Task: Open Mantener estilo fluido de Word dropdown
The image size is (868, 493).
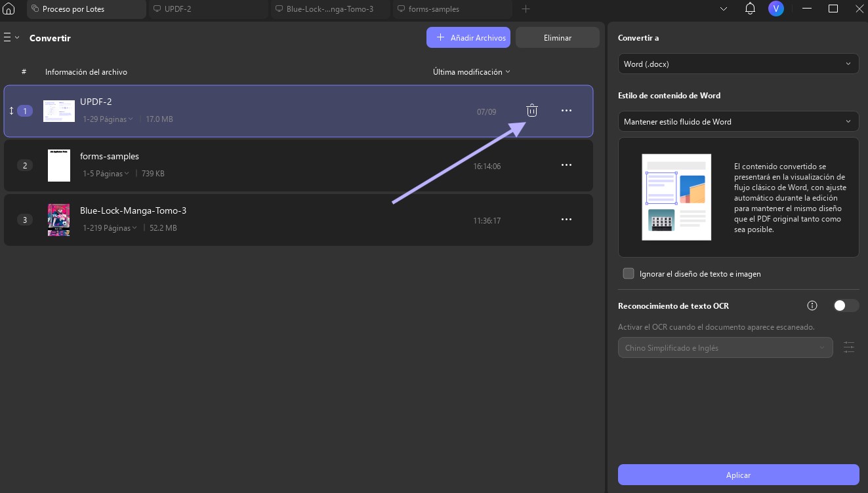Action: 738,121
